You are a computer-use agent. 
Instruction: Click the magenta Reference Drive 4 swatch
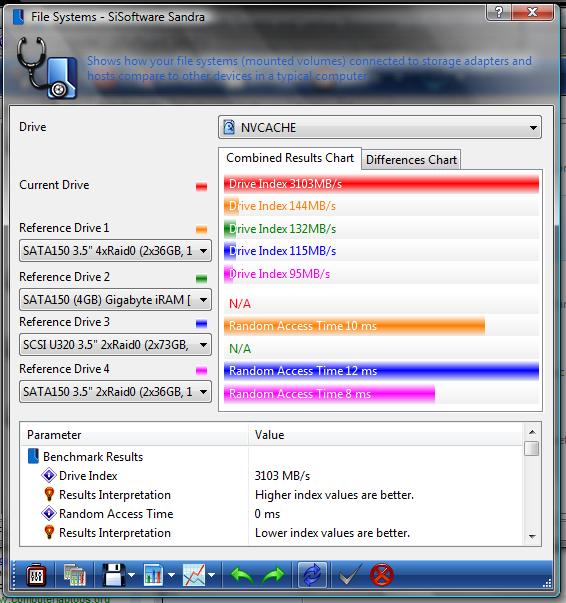click(201, 371)
